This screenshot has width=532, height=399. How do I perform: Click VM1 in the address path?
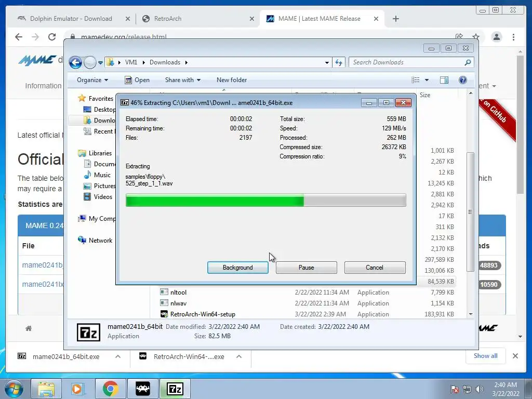point(131,62)
